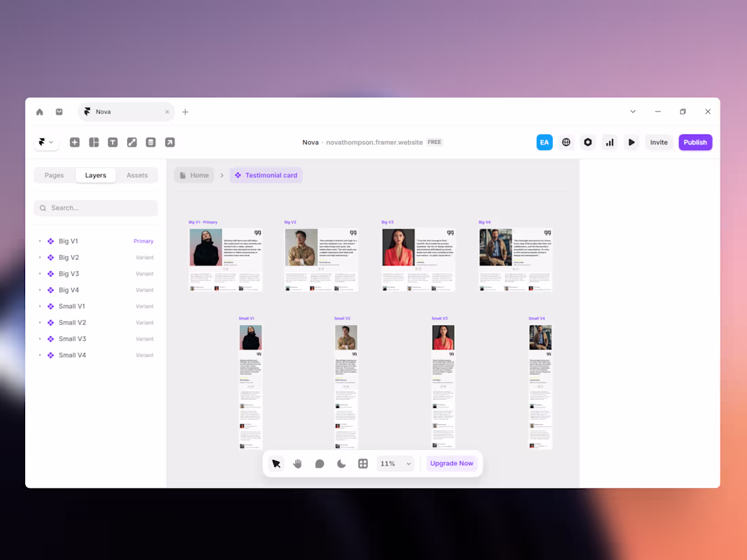The width and height of the screenshot is (747, 560).
Task: Click the Invite button
Action: coord(659,142)
